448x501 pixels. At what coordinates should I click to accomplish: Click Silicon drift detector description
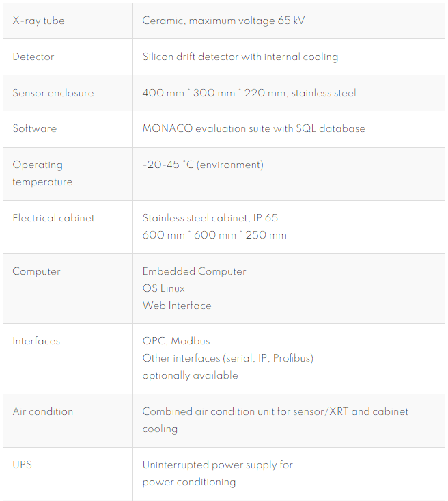pos(240,57)
